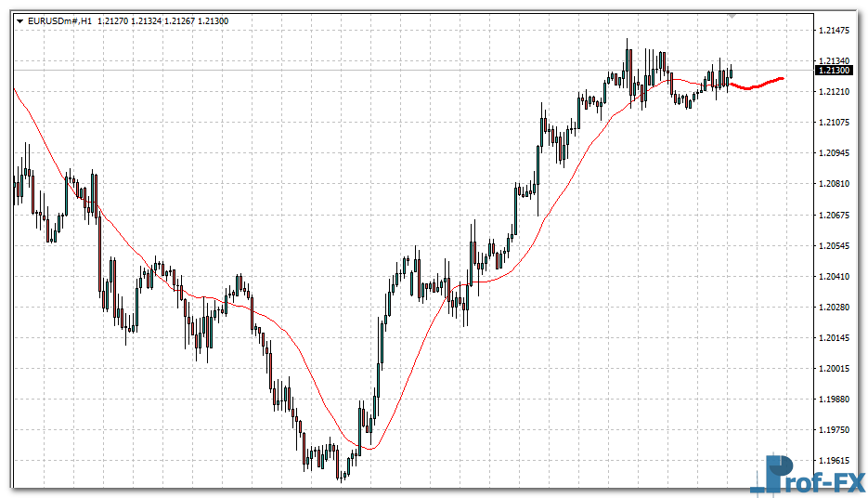This screenshot has width=868, height=498.
Task: Click the 1.20945 price axis label
Action: click(x=834, y=153)
